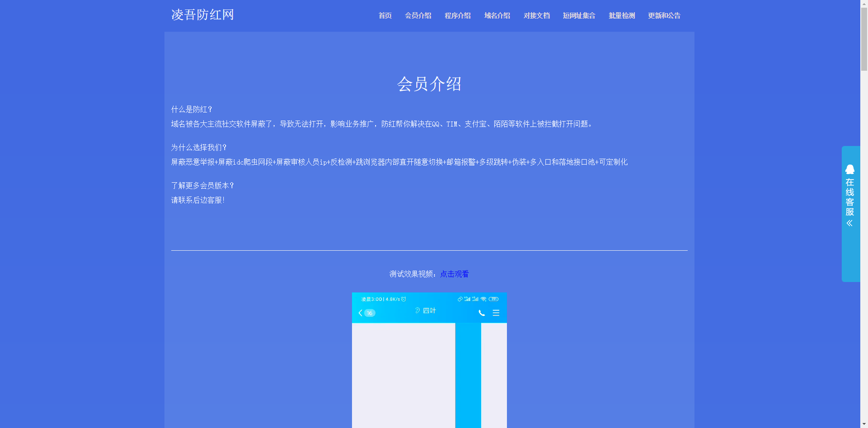Navigate to 短网址集合

pyautogui.click(x=579, y=15)
